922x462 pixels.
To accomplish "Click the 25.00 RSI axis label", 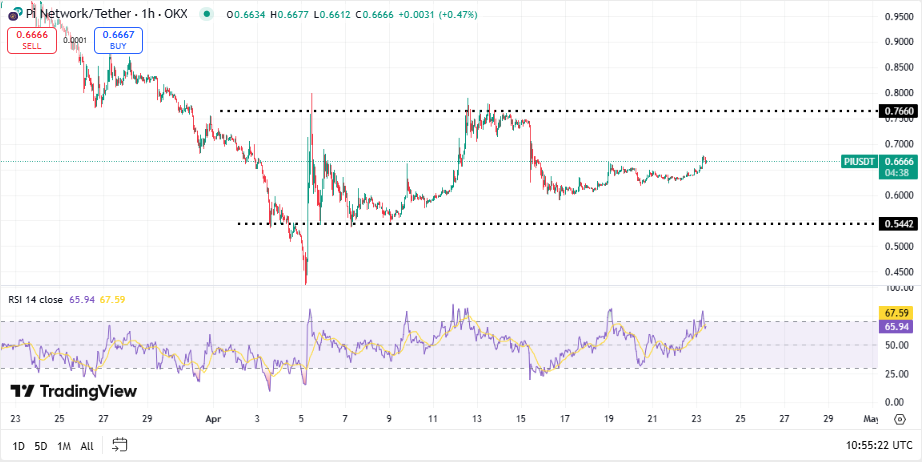I will pyautogui.click(x=899, y=373).
